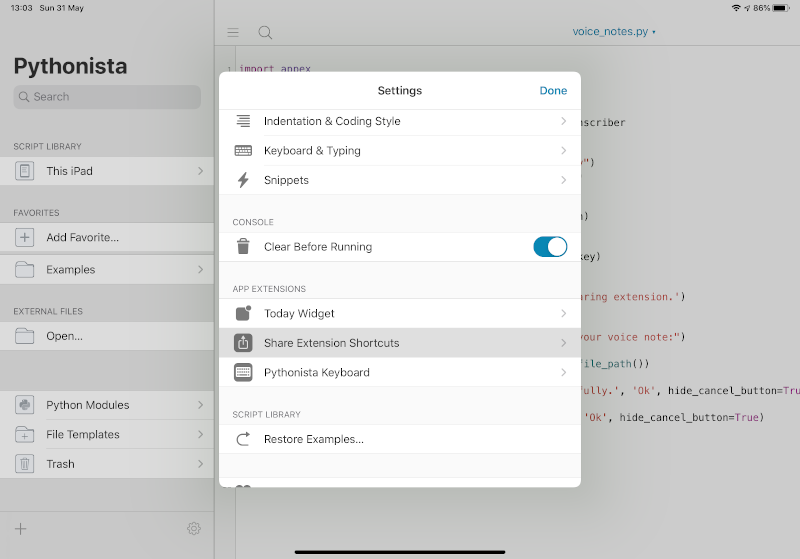The height and width of the screenshot is (559, 800).
Task: Open This iPad script library
Action: [107, 171]
